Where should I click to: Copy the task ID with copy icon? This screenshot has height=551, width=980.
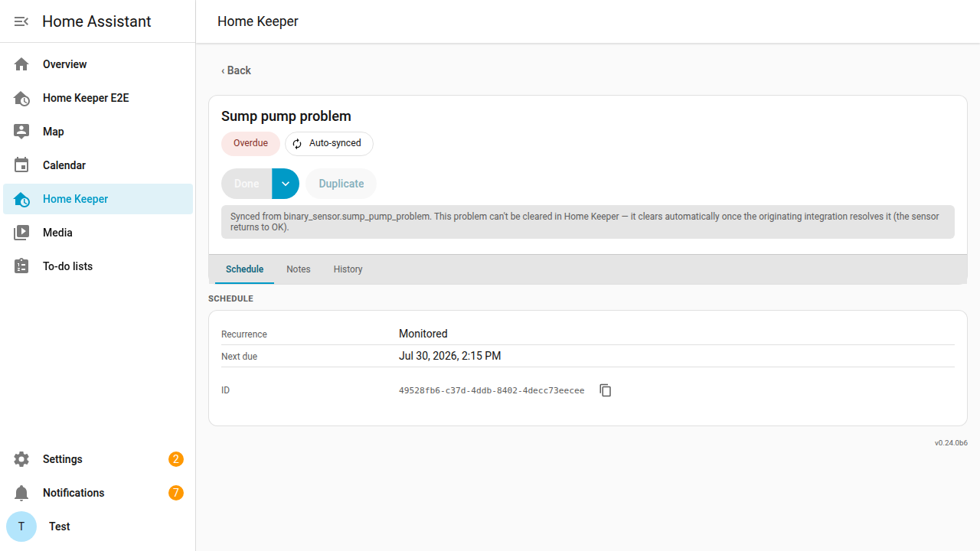[606, 390]
